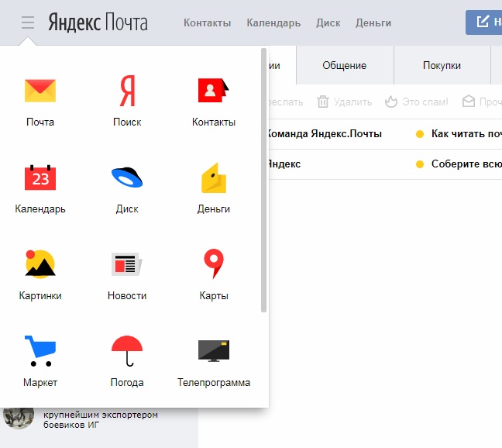Open the Новости newspaper icon
Viewport: 502px width, 448px height.
click(127, 264)
